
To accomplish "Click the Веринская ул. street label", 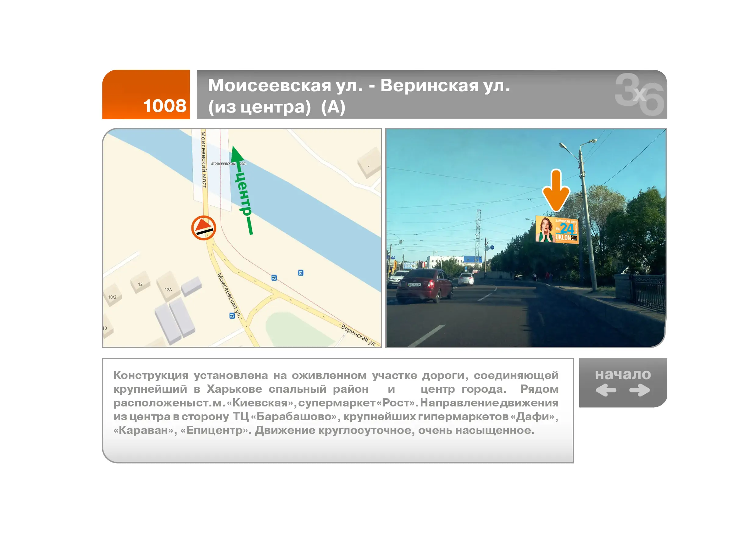I will (x=358, y=335).
